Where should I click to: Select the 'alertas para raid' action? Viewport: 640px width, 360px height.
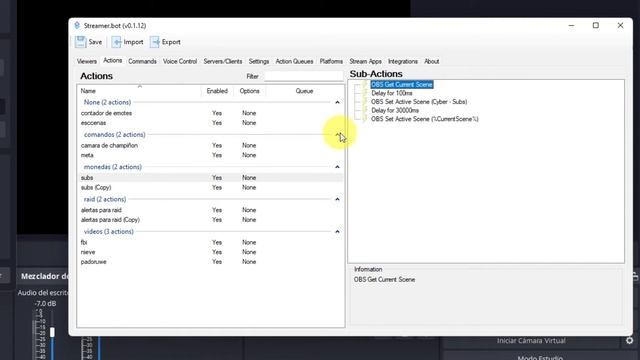[x=210, y=210]
